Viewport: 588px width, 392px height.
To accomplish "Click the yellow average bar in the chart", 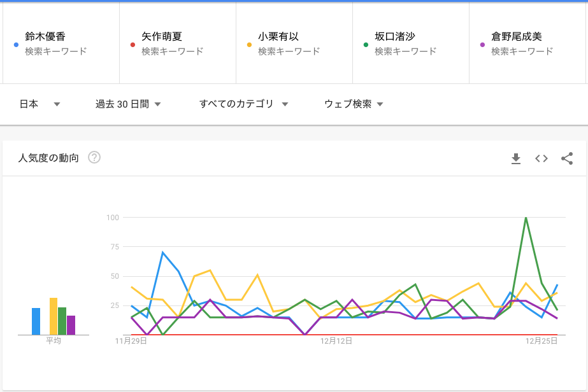I will [54, 316].
